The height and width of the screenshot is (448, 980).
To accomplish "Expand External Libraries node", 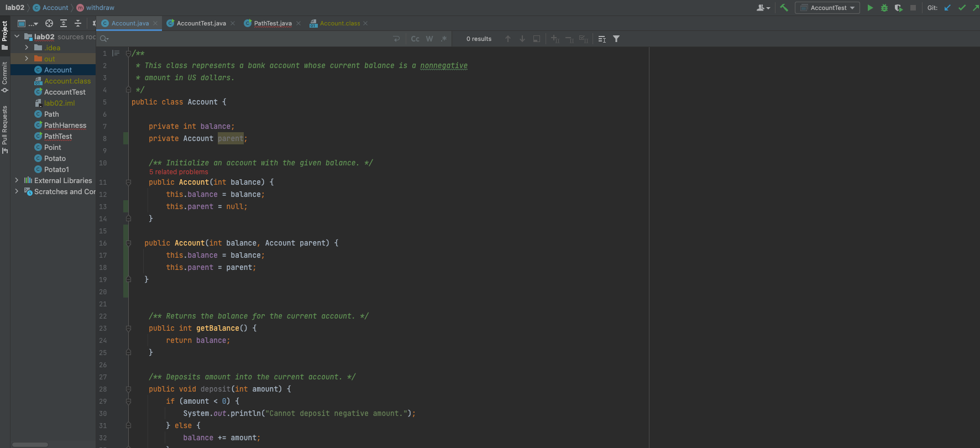I will (17, 180).
